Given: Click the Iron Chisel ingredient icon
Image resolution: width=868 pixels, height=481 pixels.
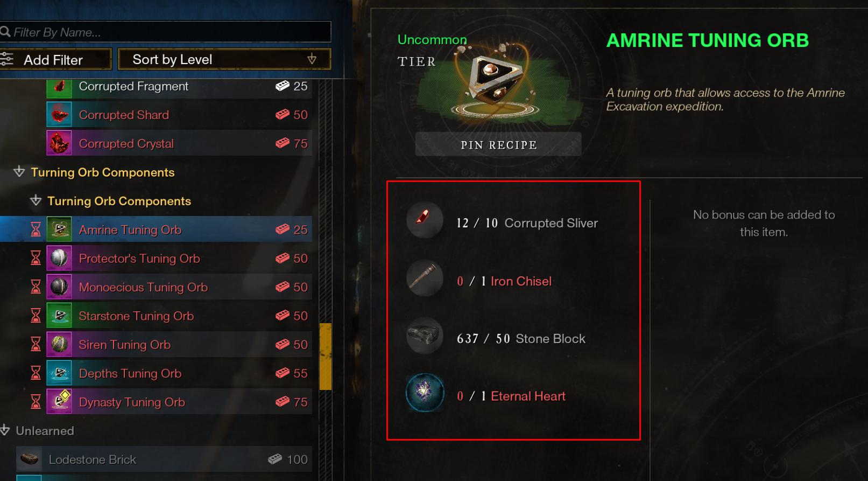Looking at the screenshot, I should click(425, 278).
